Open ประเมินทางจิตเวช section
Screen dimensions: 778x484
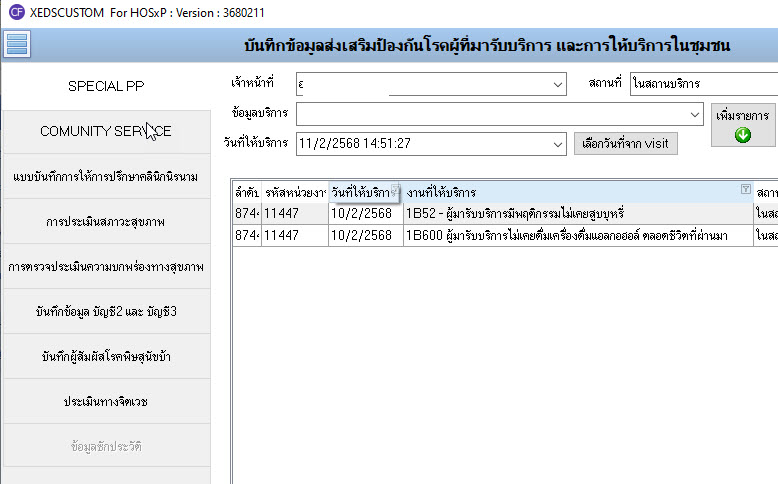tap(106, 402)
